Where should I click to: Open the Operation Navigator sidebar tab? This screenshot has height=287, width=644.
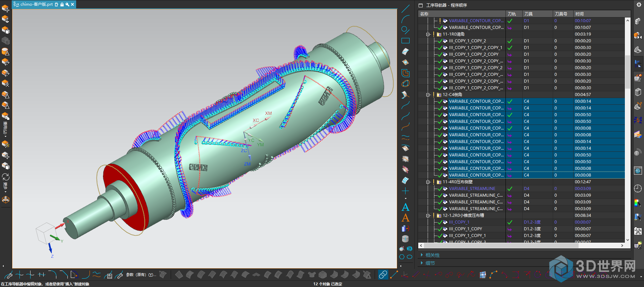[x=638, y=63]
